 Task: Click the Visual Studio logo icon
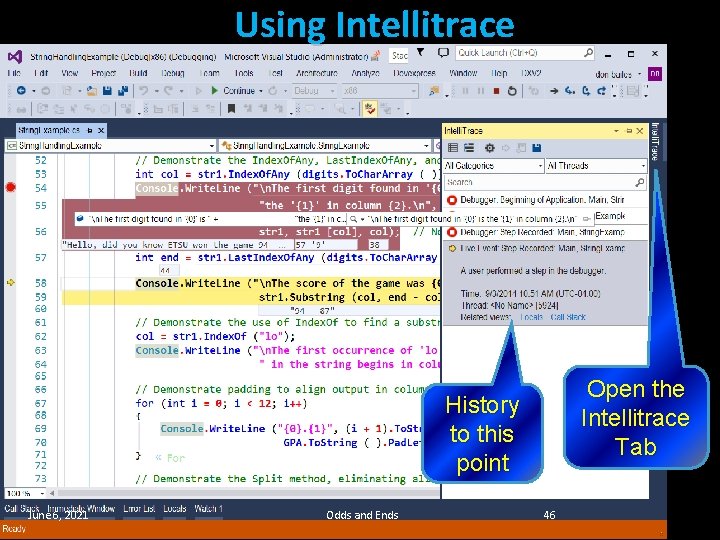coord(15,57)
